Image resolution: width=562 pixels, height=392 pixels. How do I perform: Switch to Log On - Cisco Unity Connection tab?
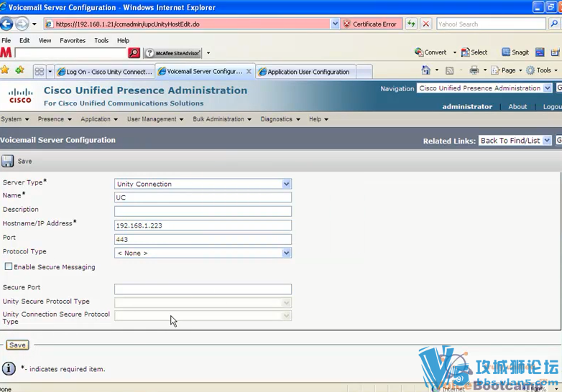click(x=105, y=72)
